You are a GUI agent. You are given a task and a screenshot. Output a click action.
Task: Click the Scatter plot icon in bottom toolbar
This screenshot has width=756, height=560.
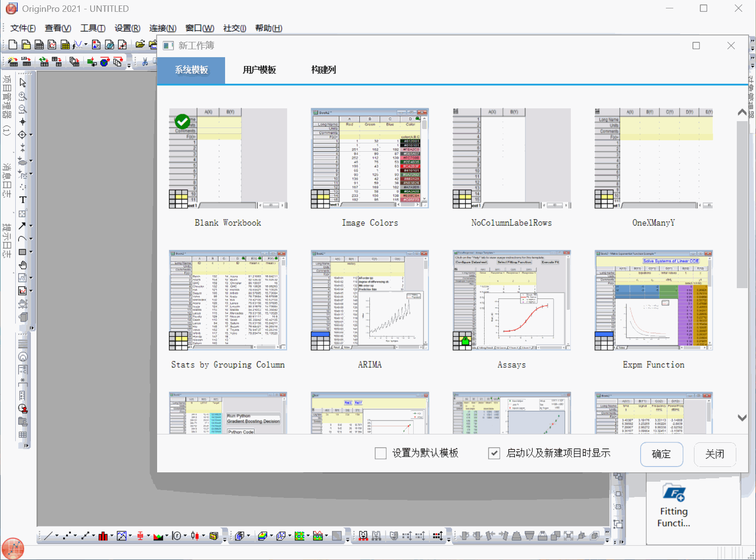68,536
